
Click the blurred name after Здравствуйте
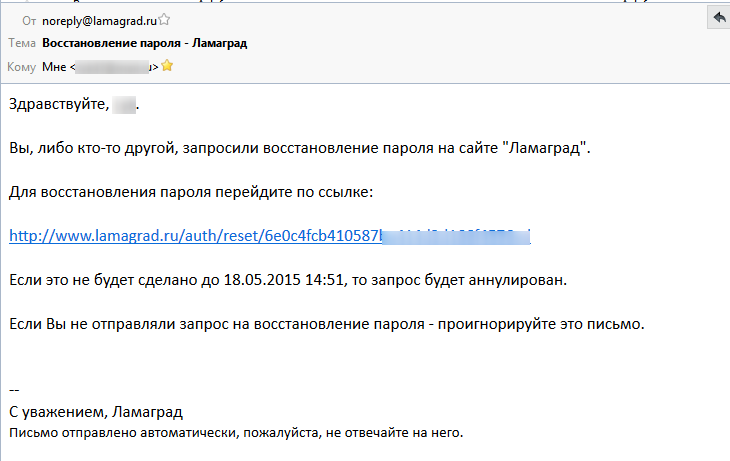[124, 105]
